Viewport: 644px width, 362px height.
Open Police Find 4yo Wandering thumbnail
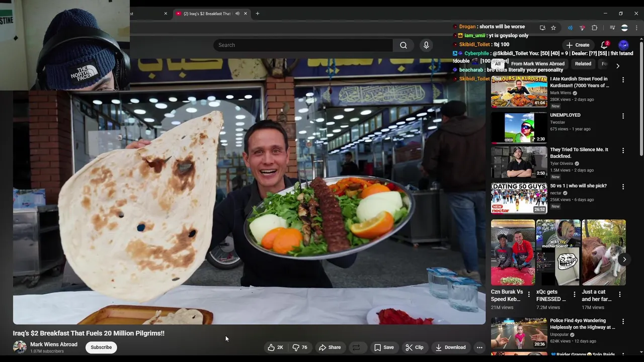519,333
